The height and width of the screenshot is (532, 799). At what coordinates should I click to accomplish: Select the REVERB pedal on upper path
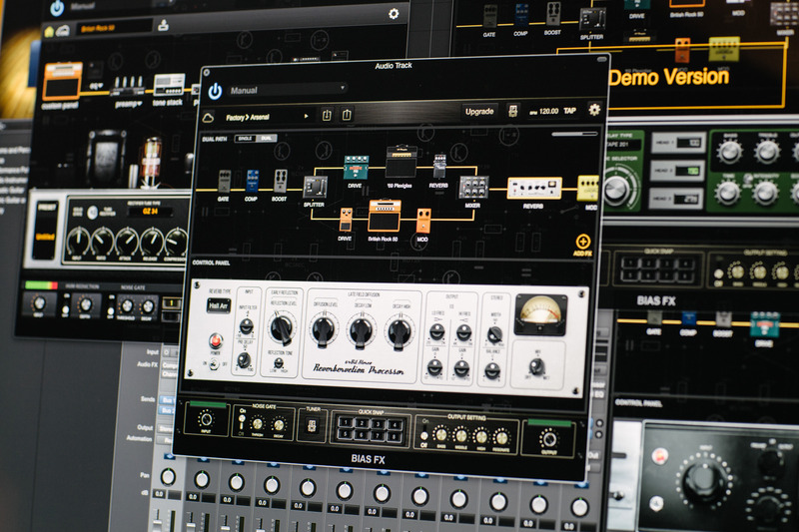click(439, 167)
